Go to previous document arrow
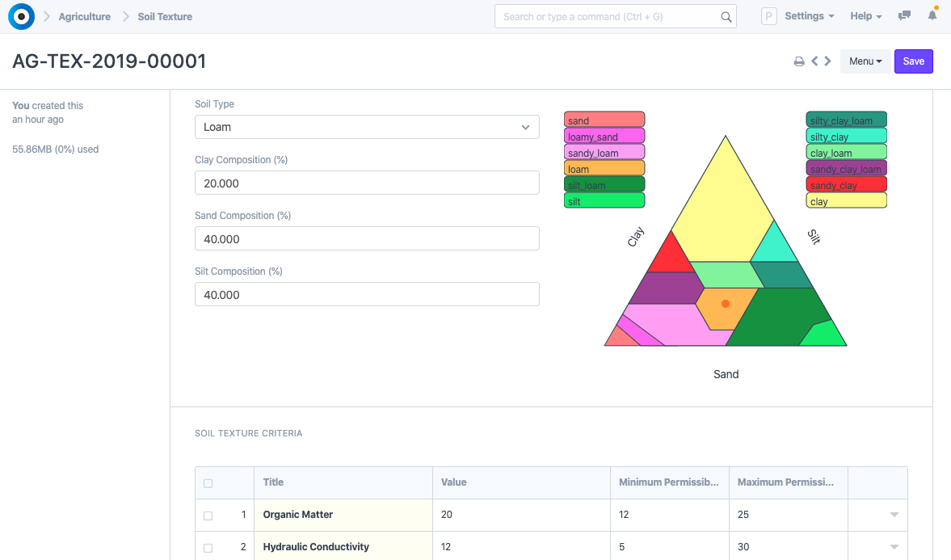Screen dimensions: 951x560 coord(814,61)
